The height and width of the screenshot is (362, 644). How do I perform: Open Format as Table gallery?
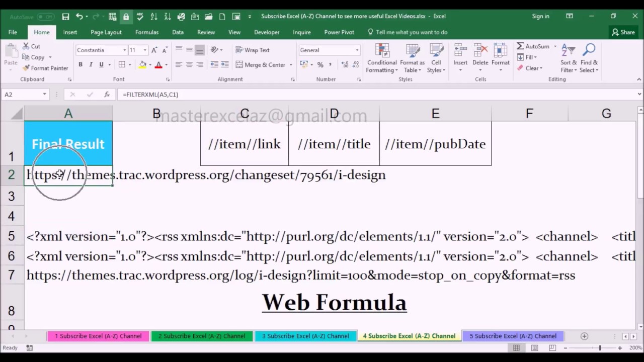coord(413,58)
